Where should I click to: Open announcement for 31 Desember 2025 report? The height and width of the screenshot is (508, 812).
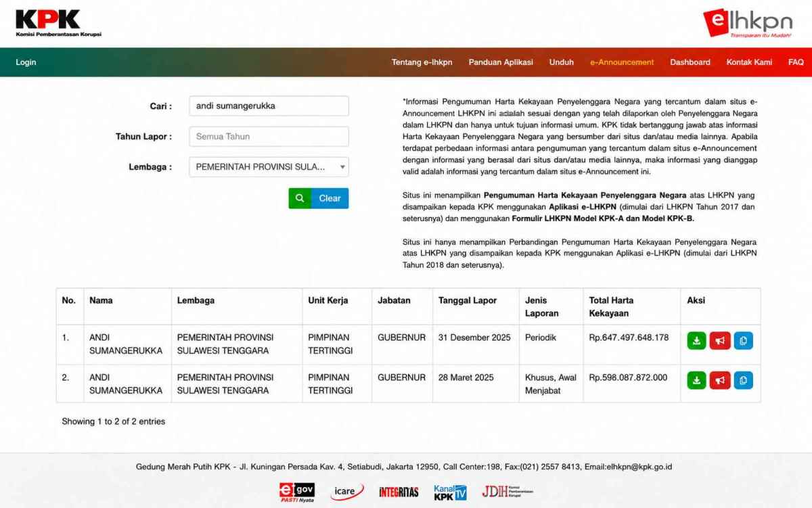(720, 340)
